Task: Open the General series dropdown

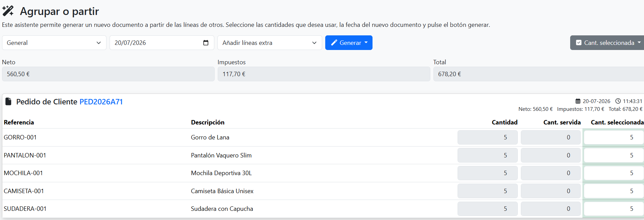Action: click(x=54, y=43)
